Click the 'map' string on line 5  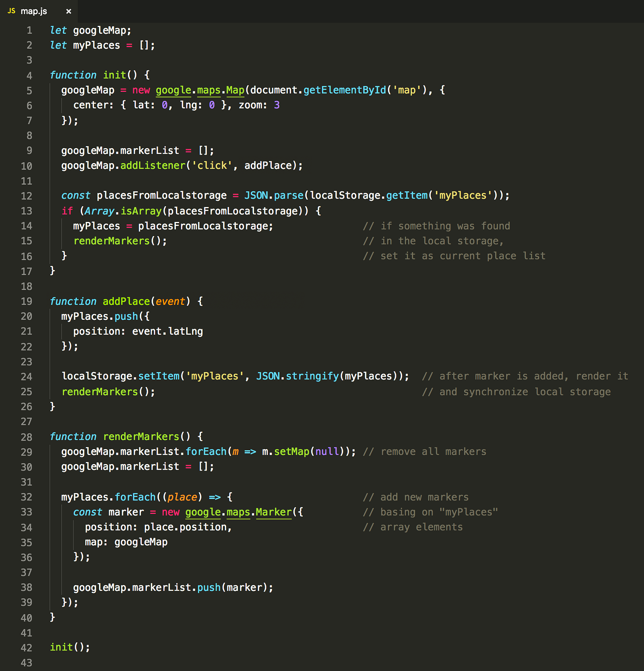[x=407, y=90]
